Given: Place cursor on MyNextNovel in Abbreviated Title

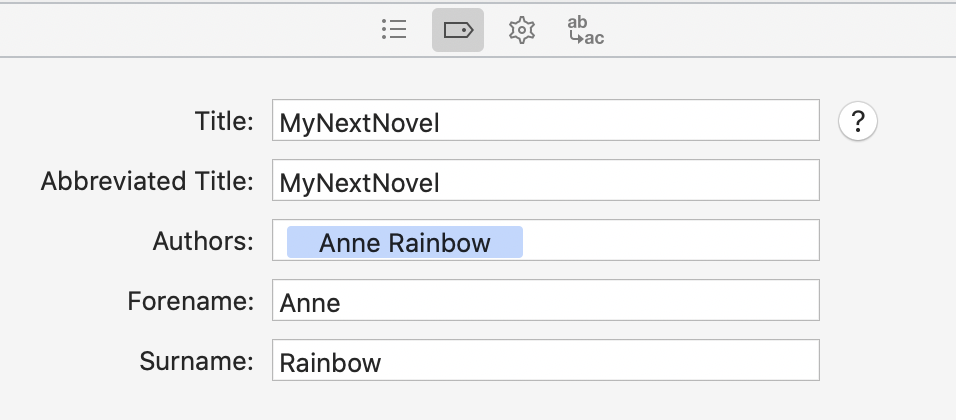Looking at the screenshot, I should [359, 183].
